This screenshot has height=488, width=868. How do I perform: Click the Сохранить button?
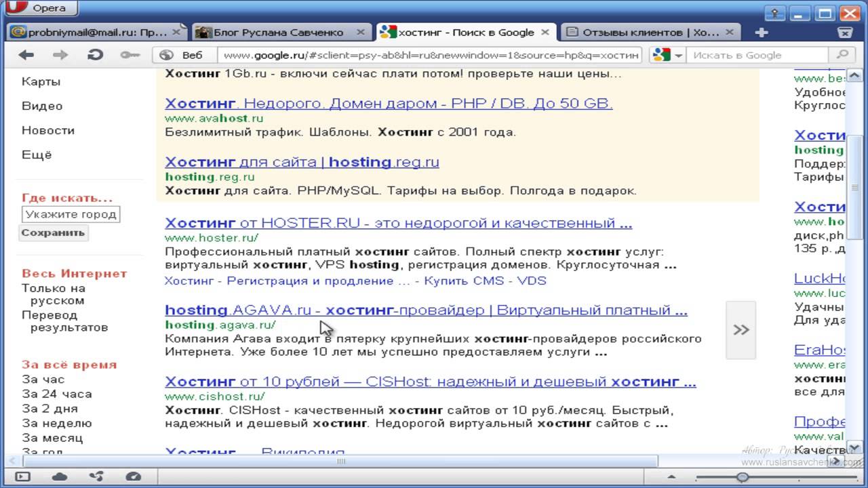click(53, 232)
